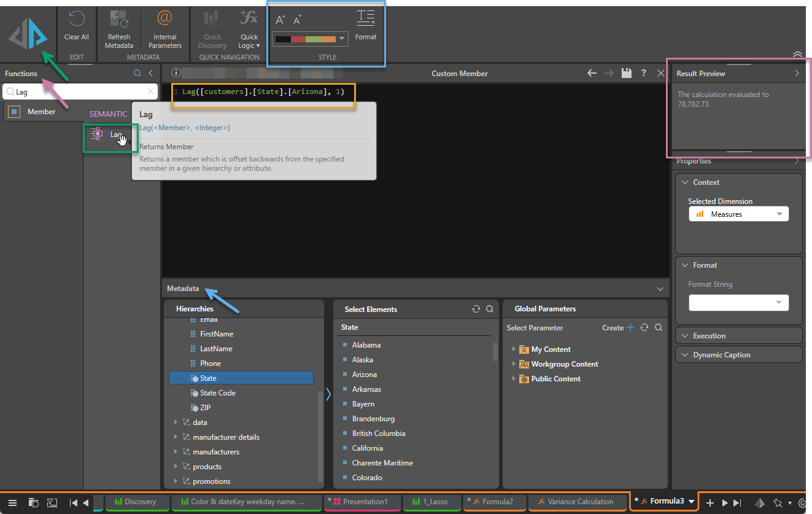Open the Format String dropdown
The width and height of the screenshot is (812, 514).
tap(739, 303)
